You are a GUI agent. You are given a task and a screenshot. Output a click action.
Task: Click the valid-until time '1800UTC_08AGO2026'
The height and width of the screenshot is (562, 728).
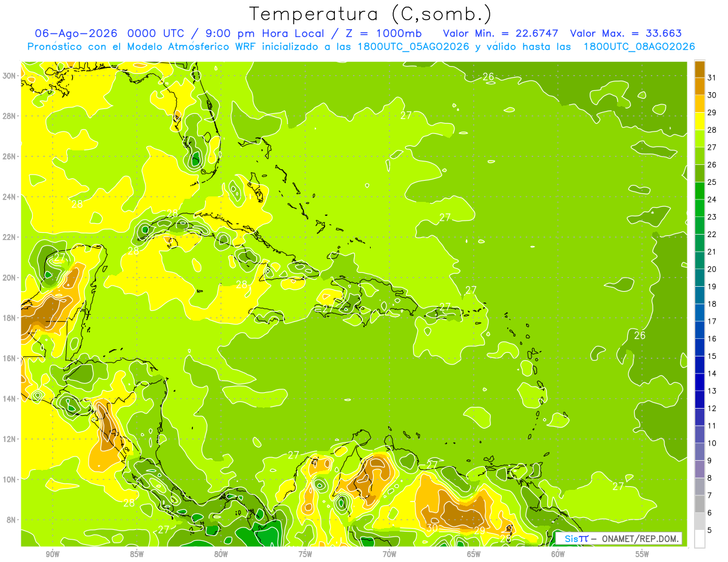(639, 47)
